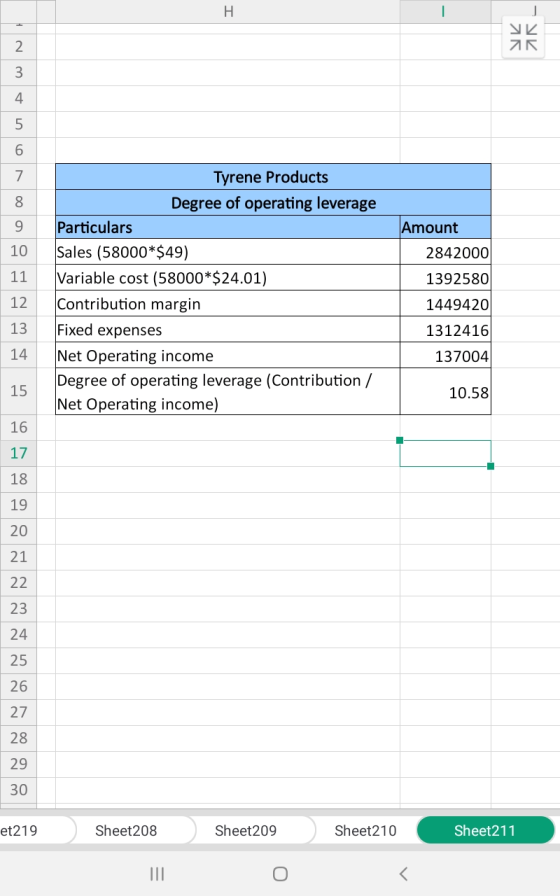
Task: Select the 'Tyrene Products' title cell
Action: [x=273, y=177]
